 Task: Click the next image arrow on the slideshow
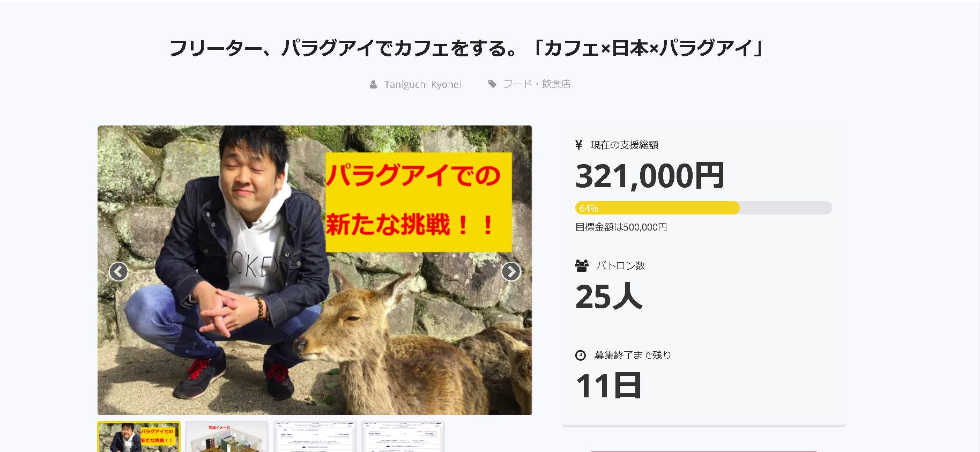tap(511, 272)
